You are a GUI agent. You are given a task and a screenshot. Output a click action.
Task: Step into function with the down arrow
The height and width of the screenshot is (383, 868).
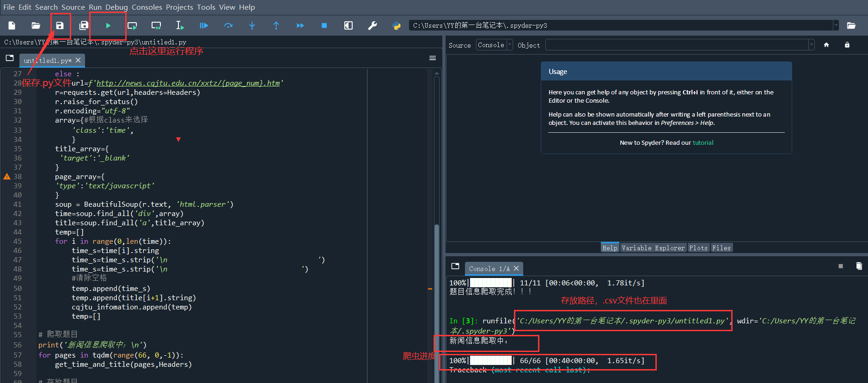(252, 25)
